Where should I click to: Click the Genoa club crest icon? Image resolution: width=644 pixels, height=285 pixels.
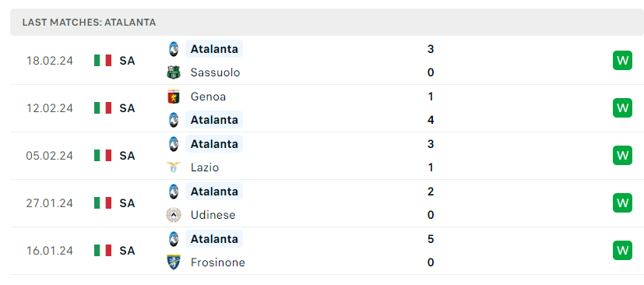(x=174, y=97)
